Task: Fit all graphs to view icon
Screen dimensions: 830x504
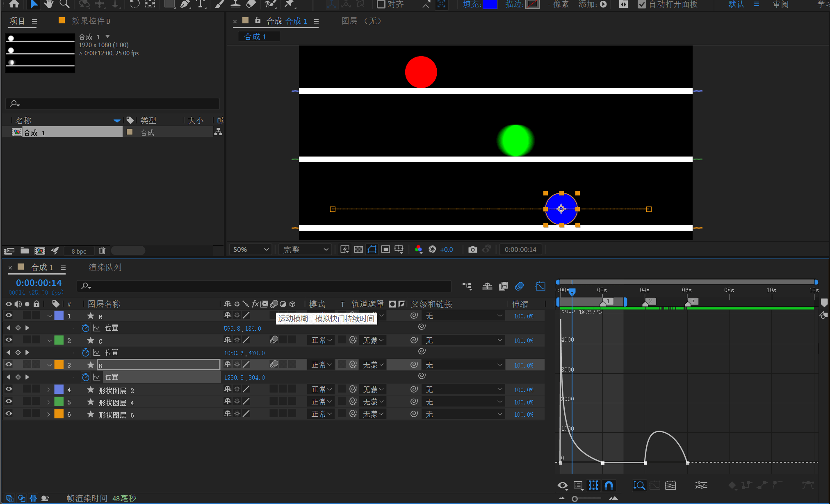Action: coord(670,486)
